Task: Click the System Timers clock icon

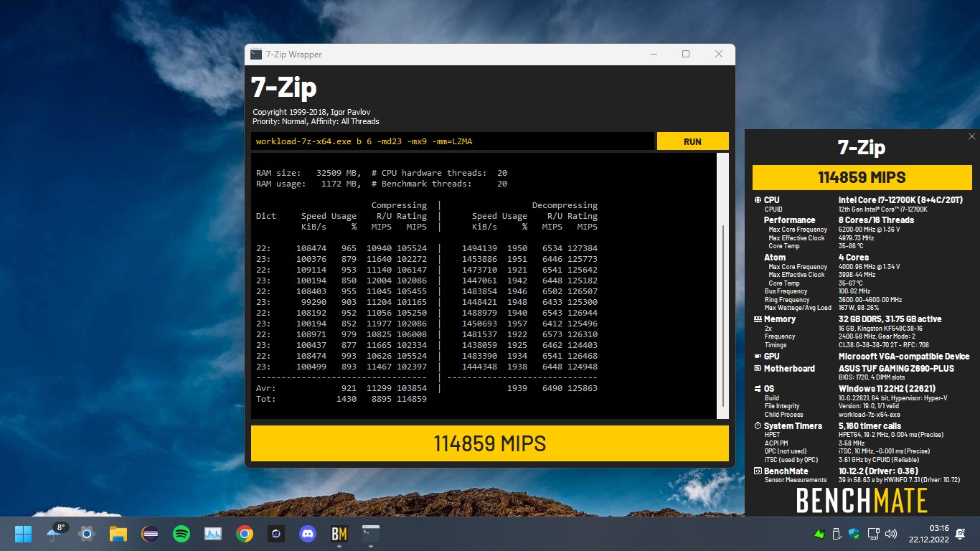Action: [x=758, y=426]
